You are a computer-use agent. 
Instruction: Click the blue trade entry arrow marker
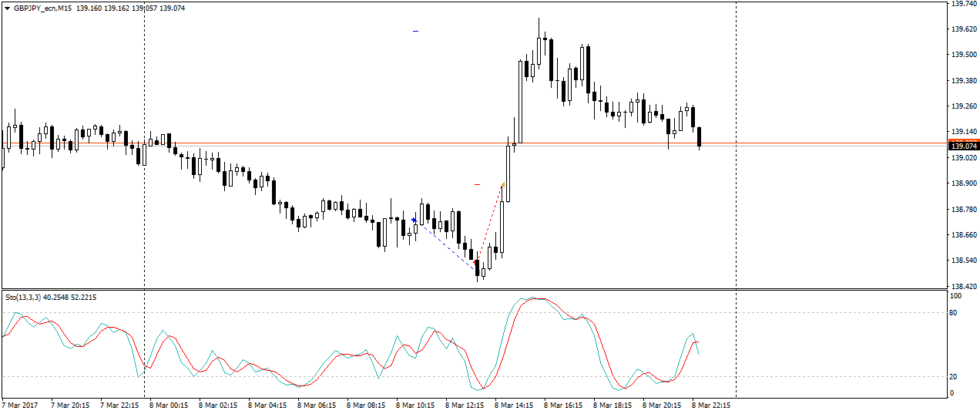tap(414, 220)
